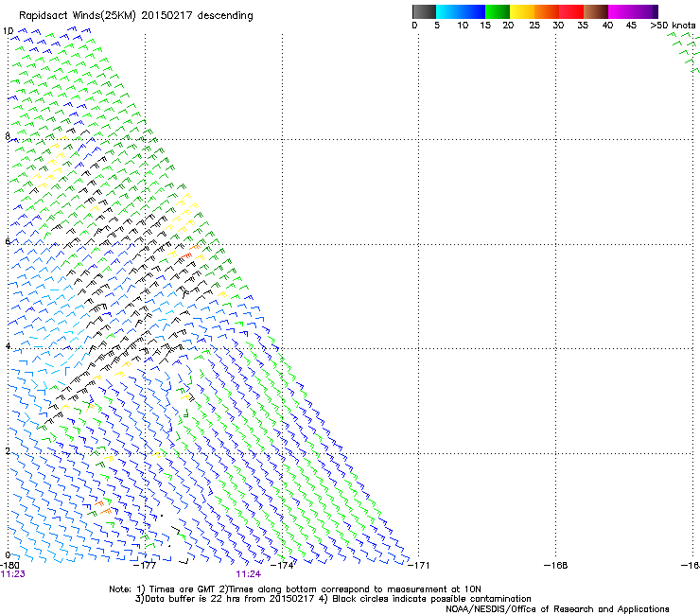Click the orange wind barbs near latitude 1
The width and height of the screenshot is (700, 615).
tap(103, 507)
